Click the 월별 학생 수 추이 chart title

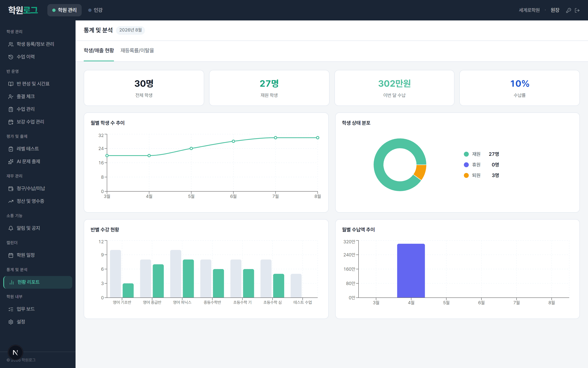pos(108,123)
